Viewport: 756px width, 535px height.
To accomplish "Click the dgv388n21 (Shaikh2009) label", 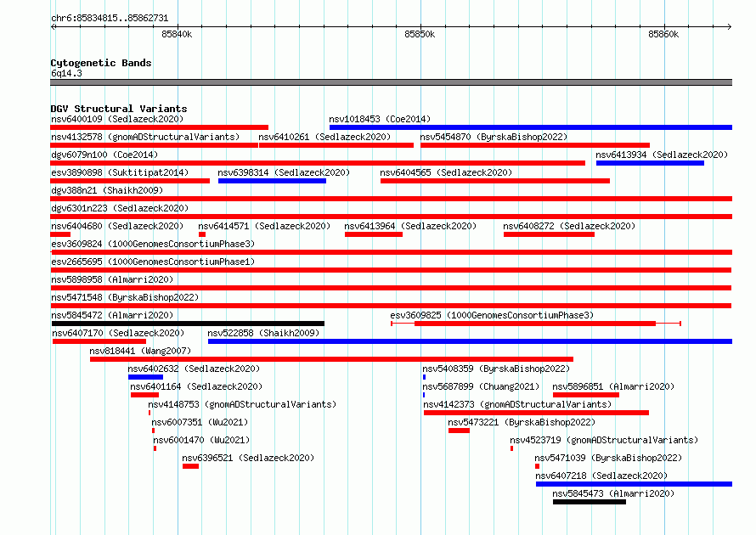I will (x=107, y=190).
